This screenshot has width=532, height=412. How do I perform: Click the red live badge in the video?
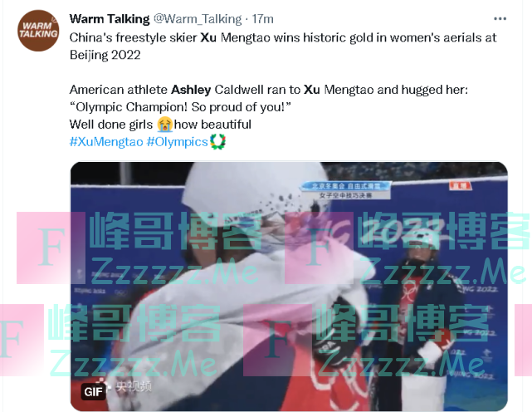(461, 185)
